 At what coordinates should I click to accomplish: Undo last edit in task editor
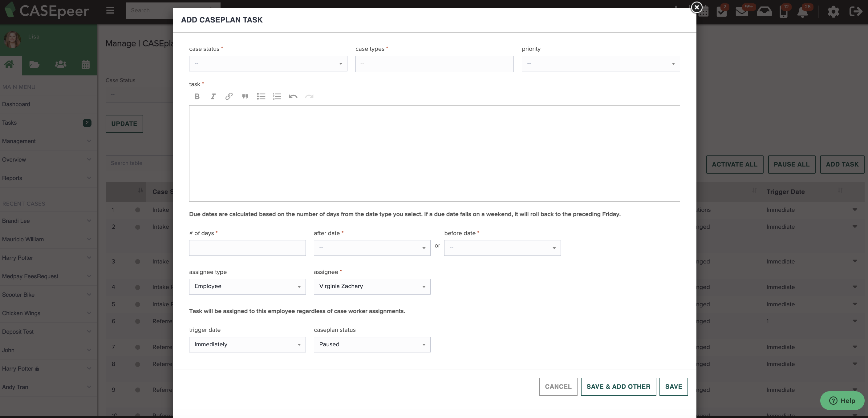tap(293, 96)
